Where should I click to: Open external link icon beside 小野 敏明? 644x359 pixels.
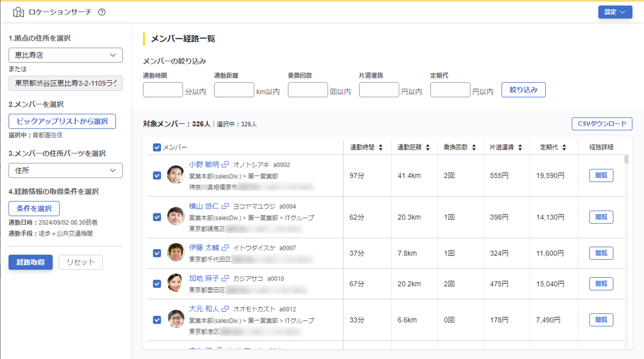pos(225,164)
